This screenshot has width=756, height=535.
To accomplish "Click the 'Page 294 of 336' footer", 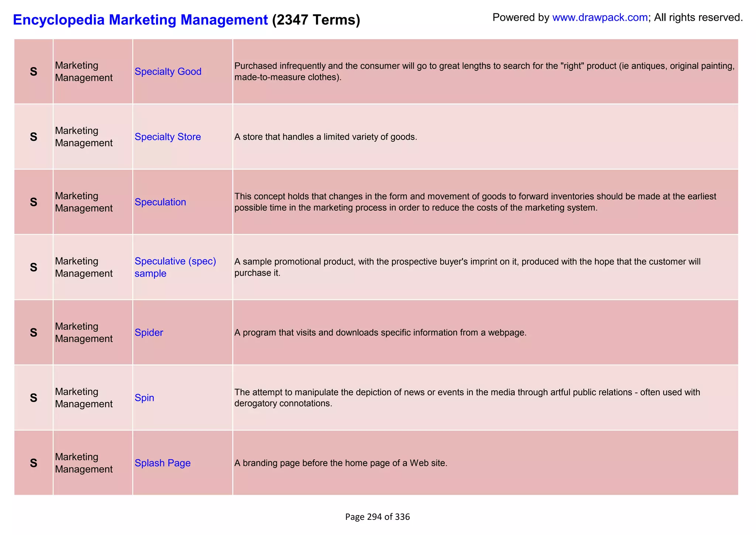I will pos(377,517).
